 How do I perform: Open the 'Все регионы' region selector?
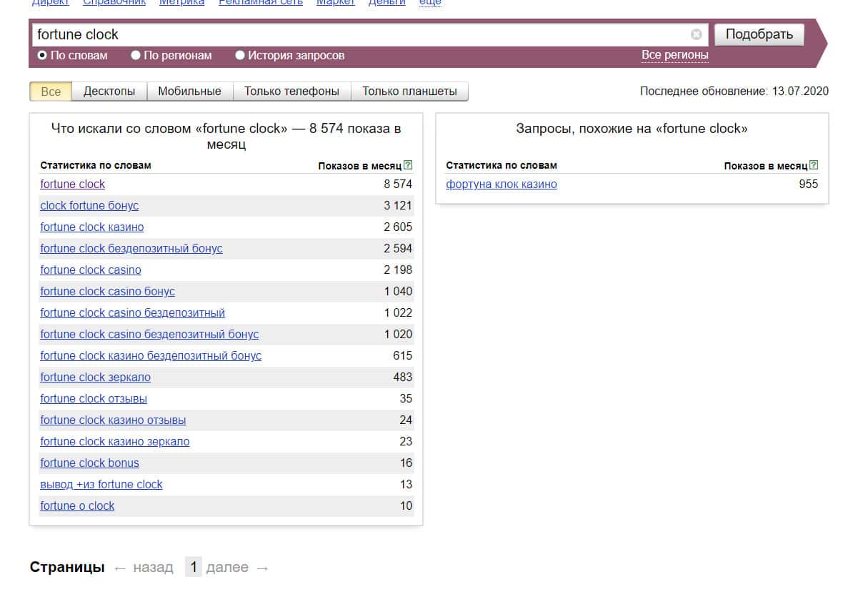(674, 55)
